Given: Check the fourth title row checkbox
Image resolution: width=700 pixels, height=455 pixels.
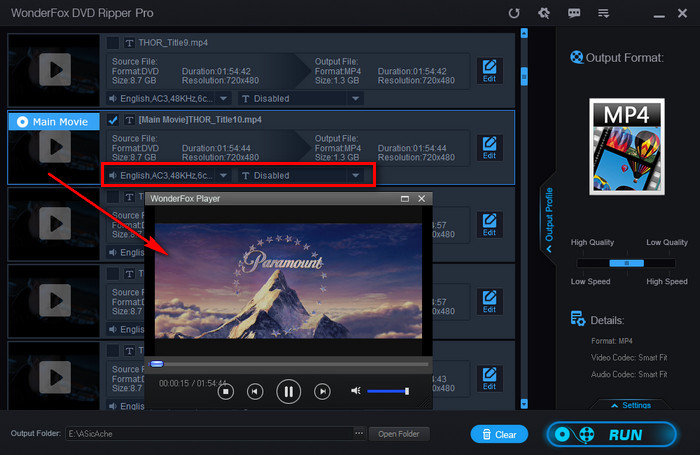Looking at the screenshot, I should 112,273.
